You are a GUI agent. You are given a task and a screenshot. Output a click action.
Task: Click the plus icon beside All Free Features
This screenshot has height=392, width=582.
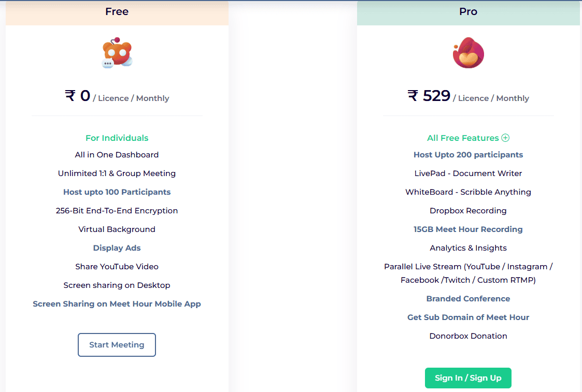point(505,138)
